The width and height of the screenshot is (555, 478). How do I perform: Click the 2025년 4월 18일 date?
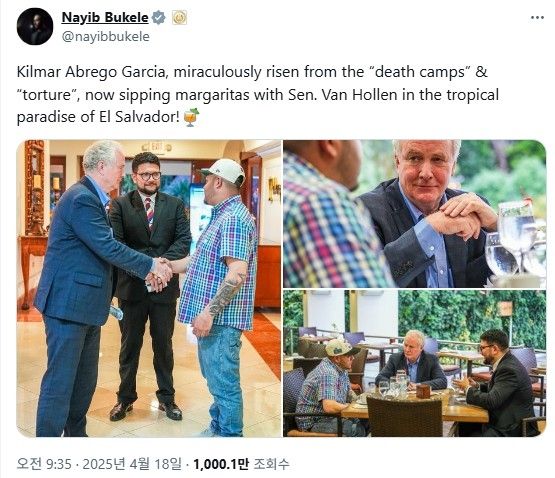(x=132, y=464)
